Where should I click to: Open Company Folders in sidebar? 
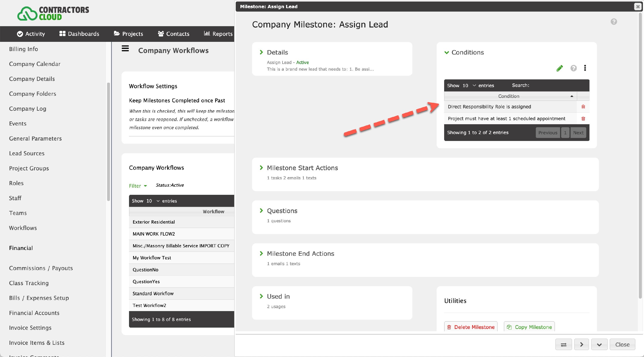32,94
